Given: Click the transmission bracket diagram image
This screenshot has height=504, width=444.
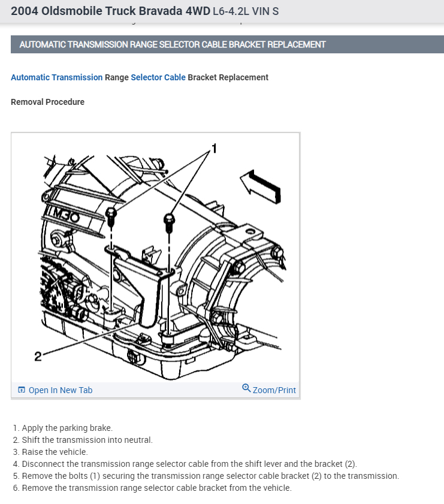Looking at the screenshot, I should 156,258.
